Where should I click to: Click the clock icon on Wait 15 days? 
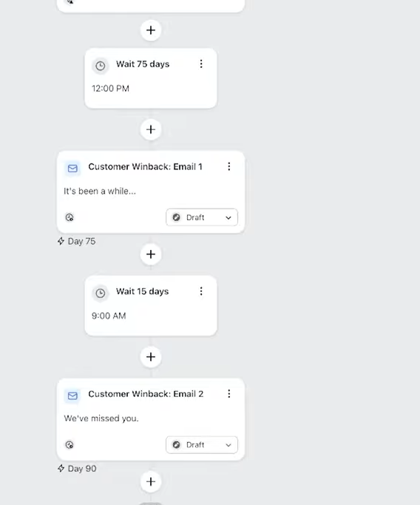pyautogui.click(x=101, y=293)
